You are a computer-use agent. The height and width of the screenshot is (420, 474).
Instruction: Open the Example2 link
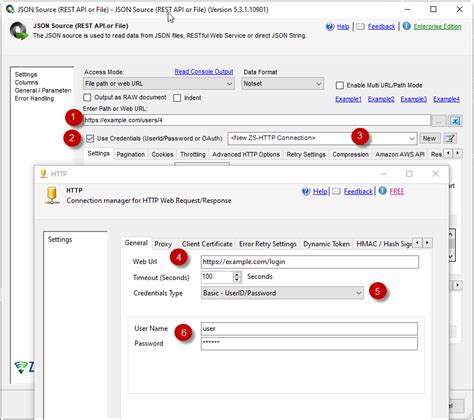[x=381, y=99]
